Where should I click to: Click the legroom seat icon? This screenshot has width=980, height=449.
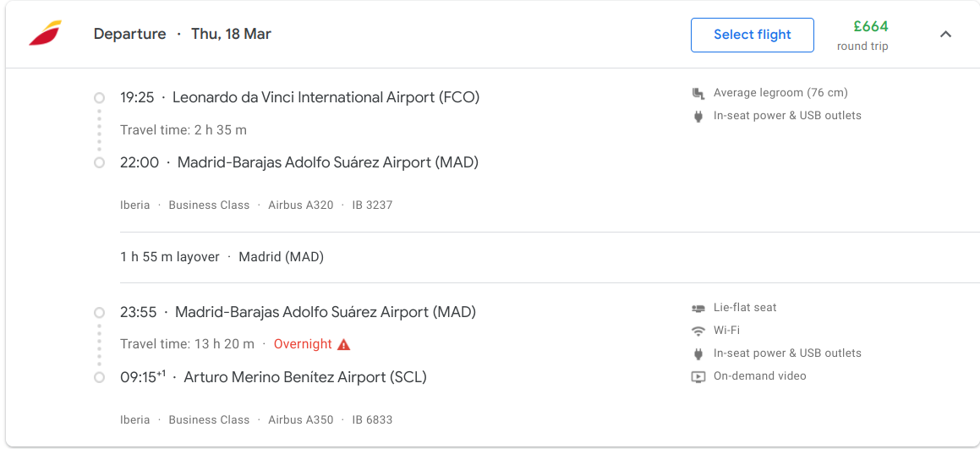pyautogui.click(x=698, y=93)
